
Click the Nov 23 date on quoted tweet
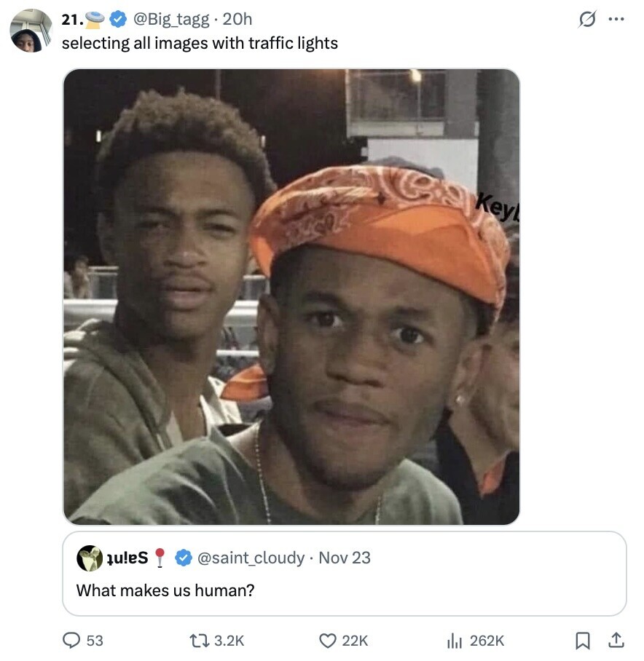pos(345,558)
